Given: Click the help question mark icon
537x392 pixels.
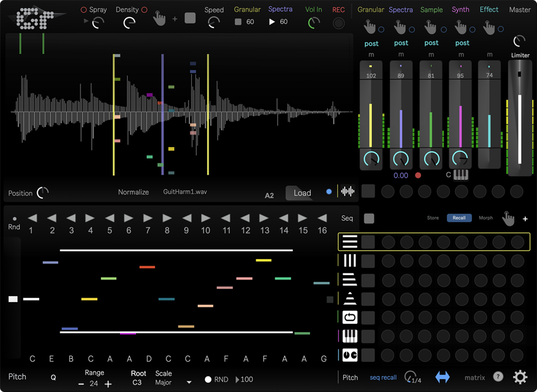Looking at the screenshot, I should coord(498,377).
